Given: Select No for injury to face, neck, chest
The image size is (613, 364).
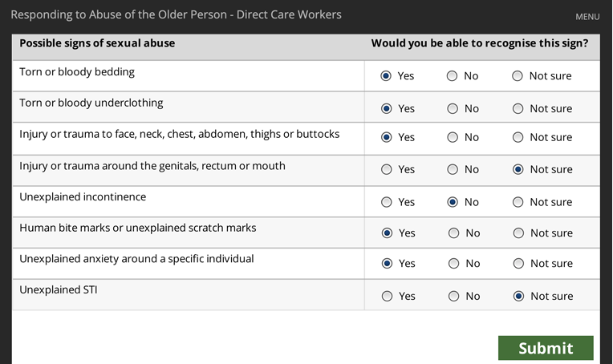Looking at the screenshot, I should pos(453,137).
